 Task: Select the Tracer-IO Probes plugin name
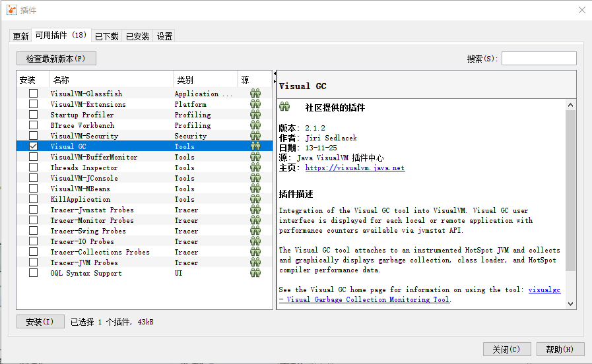click(x=82, y=241)
